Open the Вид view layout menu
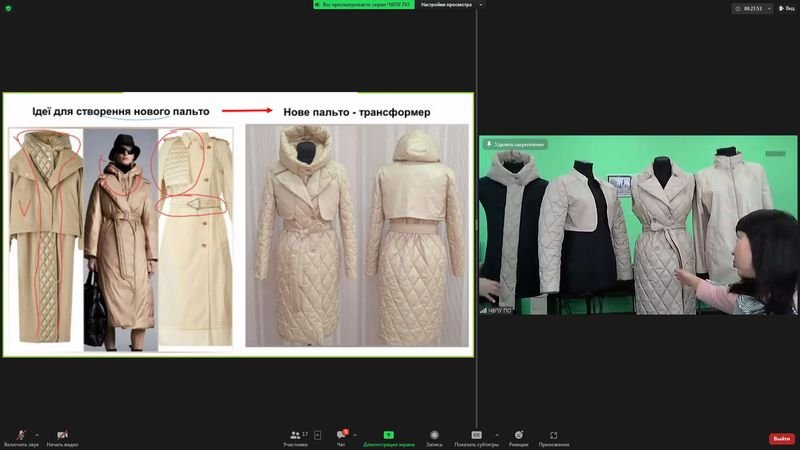The width and height of the screenshot is (800, 450). [786, 8]
